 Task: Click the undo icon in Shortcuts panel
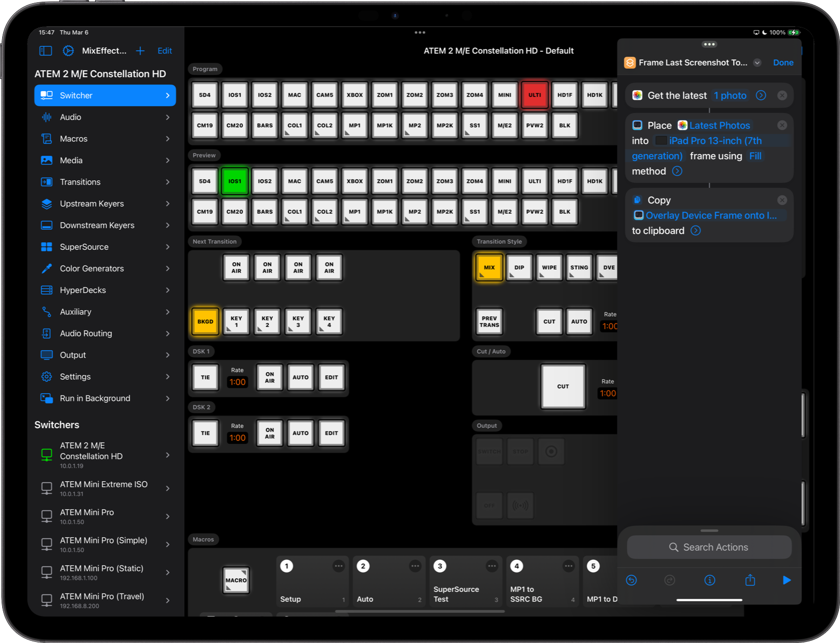(631, 580)
